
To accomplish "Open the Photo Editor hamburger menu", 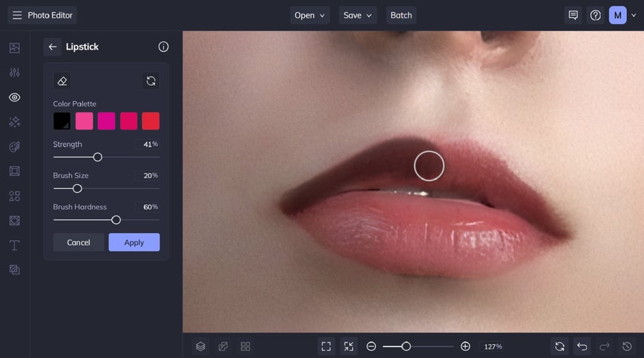I will (17, 15).
